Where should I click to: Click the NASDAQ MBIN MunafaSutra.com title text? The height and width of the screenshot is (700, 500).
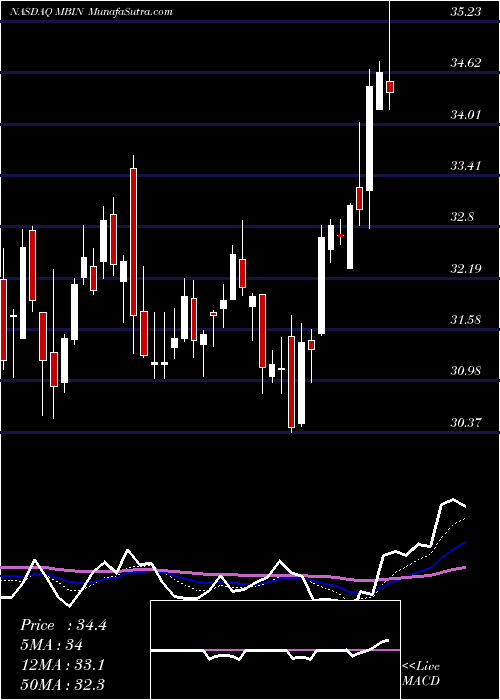point(91,12)
